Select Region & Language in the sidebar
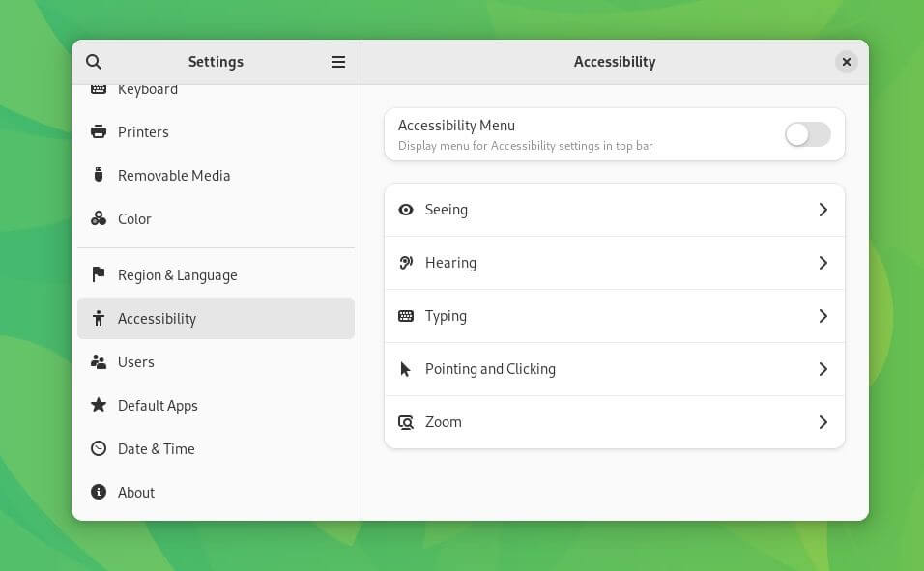 coord(177,274)
